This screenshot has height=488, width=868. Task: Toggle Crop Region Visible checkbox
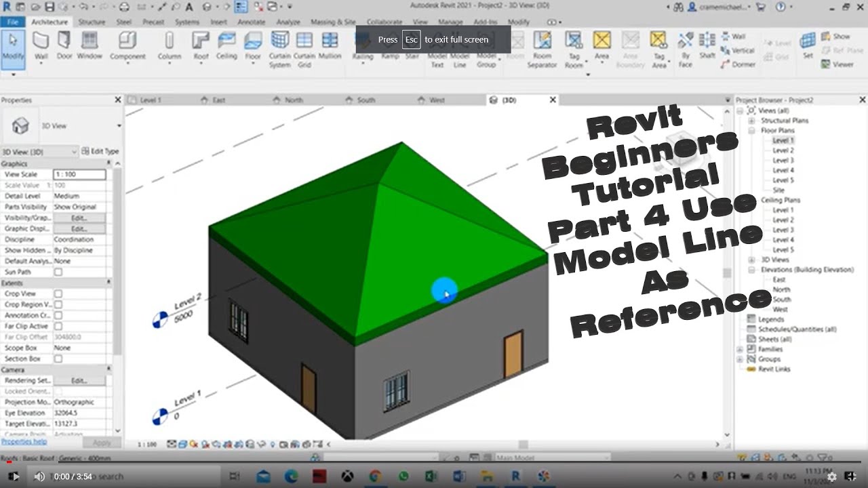58,304
